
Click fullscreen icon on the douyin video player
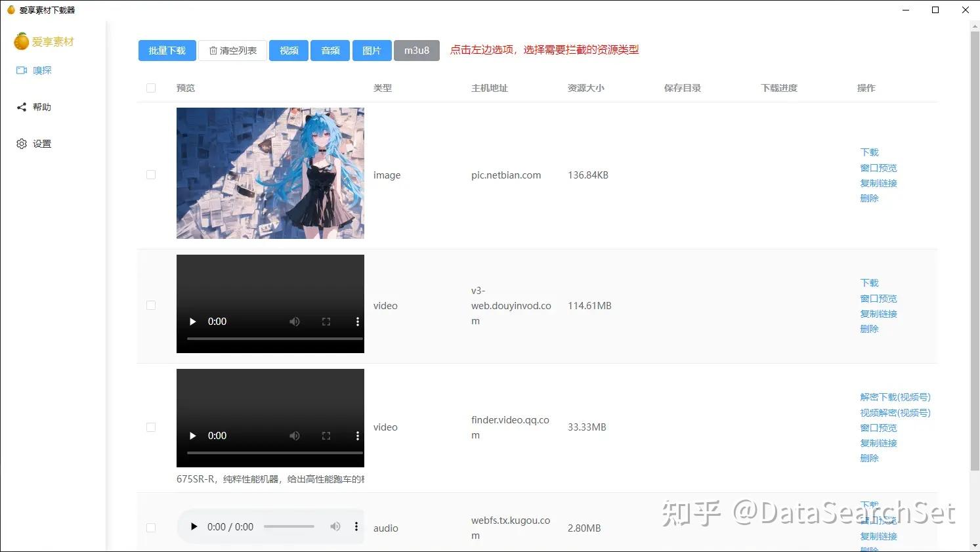coord(326,322)
